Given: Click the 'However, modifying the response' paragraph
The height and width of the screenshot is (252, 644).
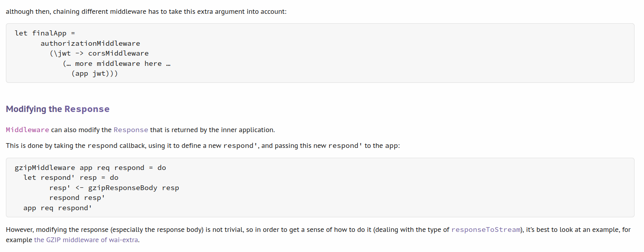Looking at the screenshot, I should 318,235.
